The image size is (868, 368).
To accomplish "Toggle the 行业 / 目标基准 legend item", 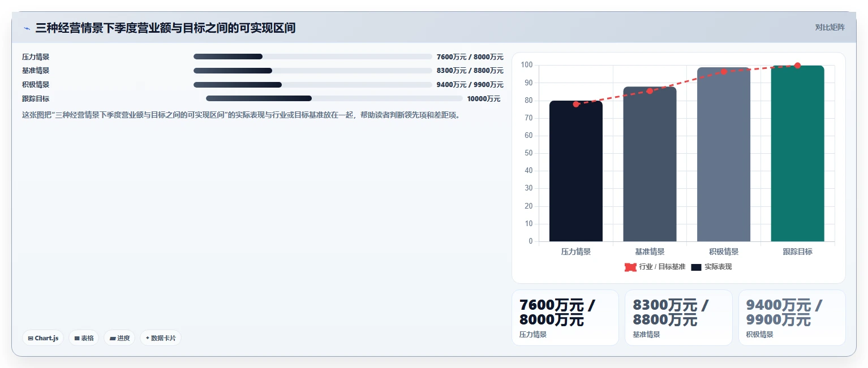I will pos(655,267).
